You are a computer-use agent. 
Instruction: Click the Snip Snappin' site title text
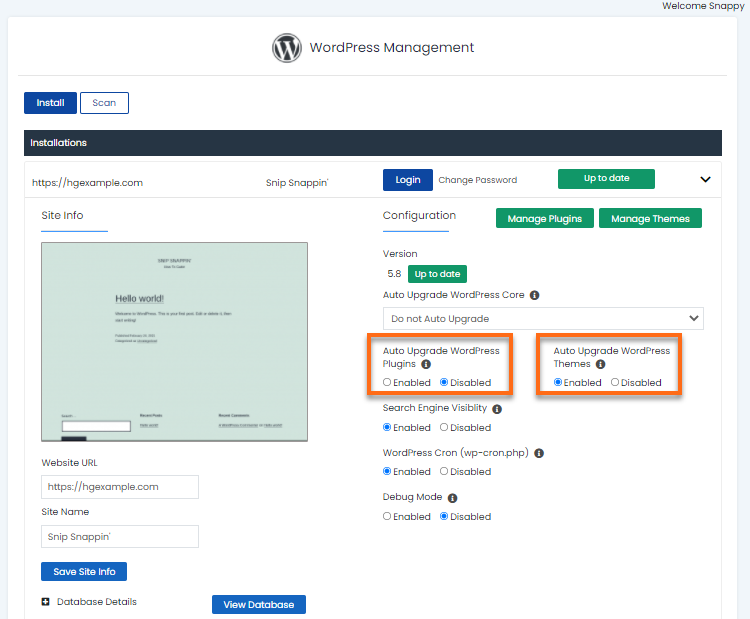click(297, 183)
